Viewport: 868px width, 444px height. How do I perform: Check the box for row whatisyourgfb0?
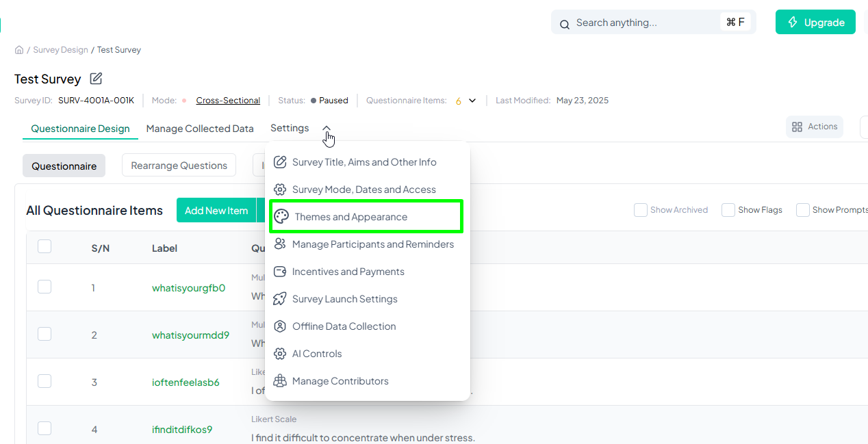[x=44, y=287]
